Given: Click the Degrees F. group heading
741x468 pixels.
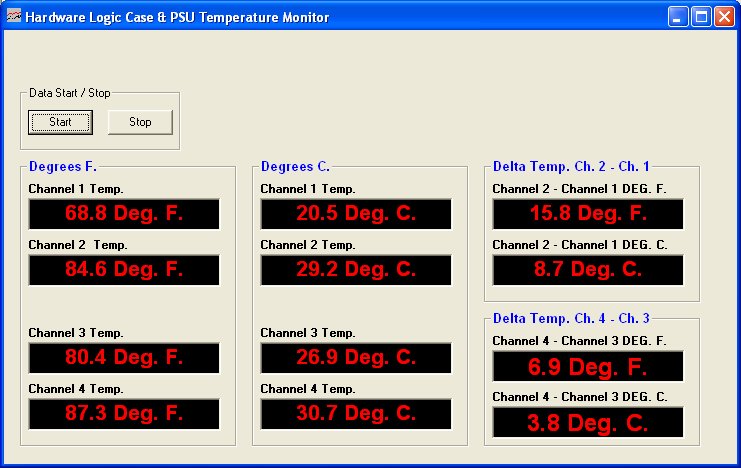Looking at the screenshot, I should tap(63, 166).
